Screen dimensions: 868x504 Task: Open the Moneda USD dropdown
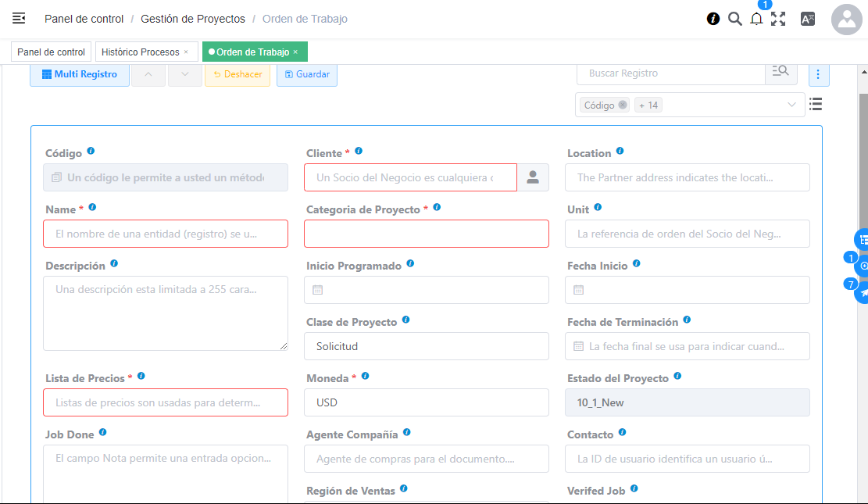pyautogui.click(x=426, y=402)
